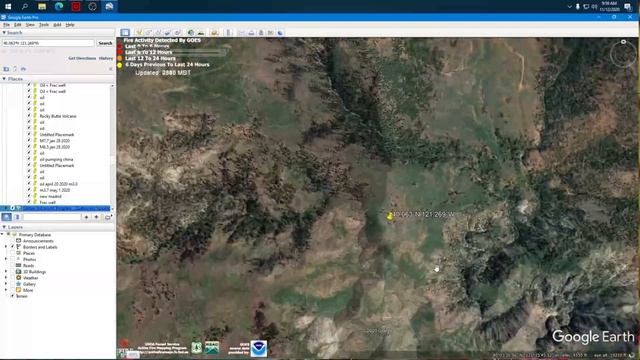Disable the Terrain layer checkbox
640x360 pixels.
[x=13, y=296]
